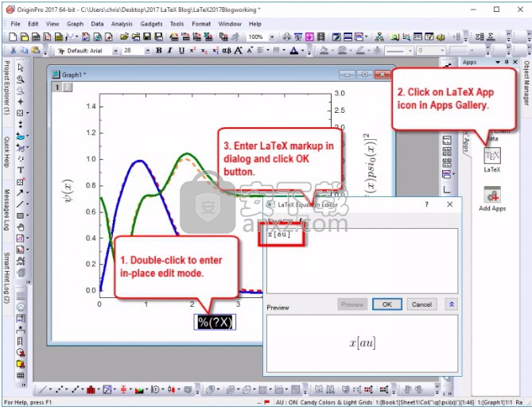Open the Messages Log side tab
532x407 pixels.
click(x=6, y=210)
